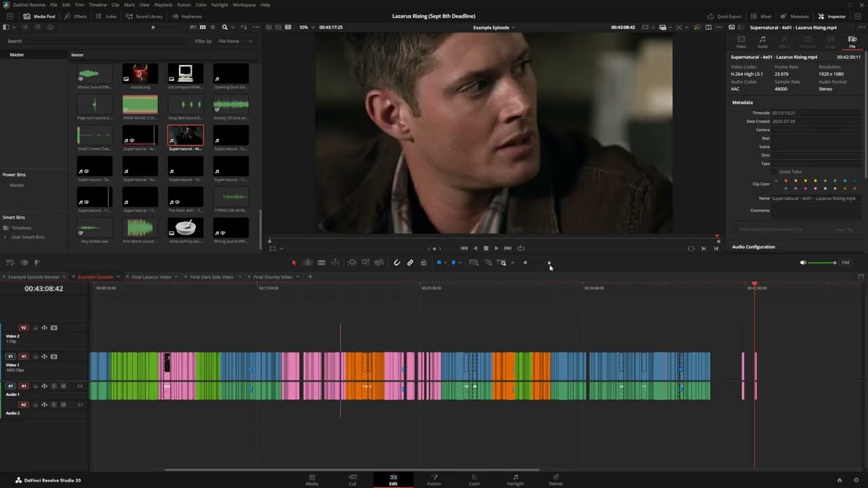Image resolution: width=868 pixels, height=488 pixels.
Task: Mute the Audio 1 track
Action: [x=63, y=386]
